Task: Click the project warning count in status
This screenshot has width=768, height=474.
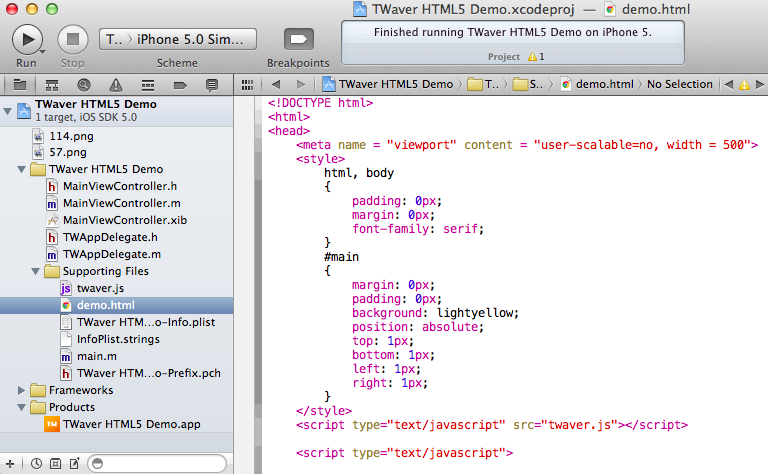Action: (x=536, y=57)
